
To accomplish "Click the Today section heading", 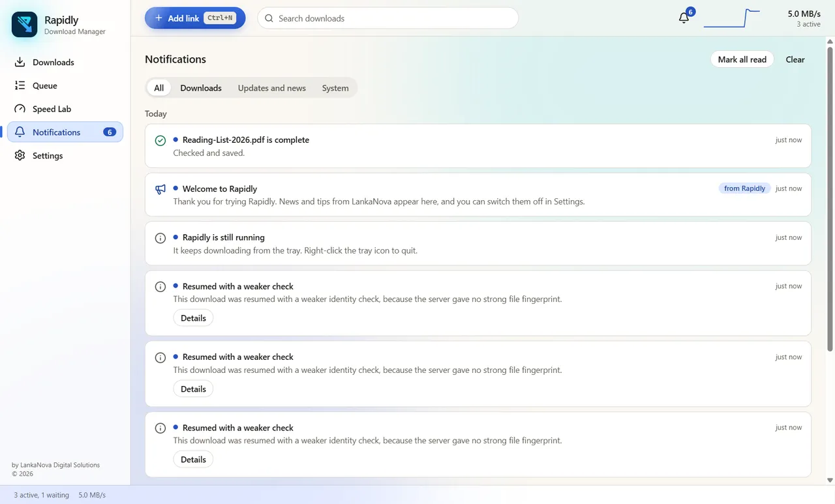I will coord(156,113).
